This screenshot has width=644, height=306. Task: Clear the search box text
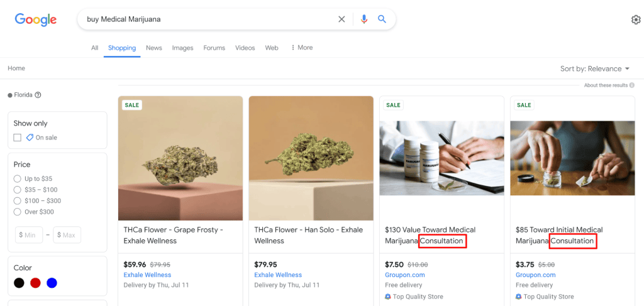pos(341,19)
